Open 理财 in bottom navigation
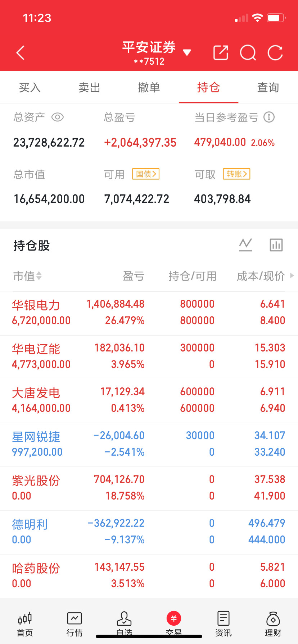This screenshot has height=644, width=298. click(x=273, y=624)
